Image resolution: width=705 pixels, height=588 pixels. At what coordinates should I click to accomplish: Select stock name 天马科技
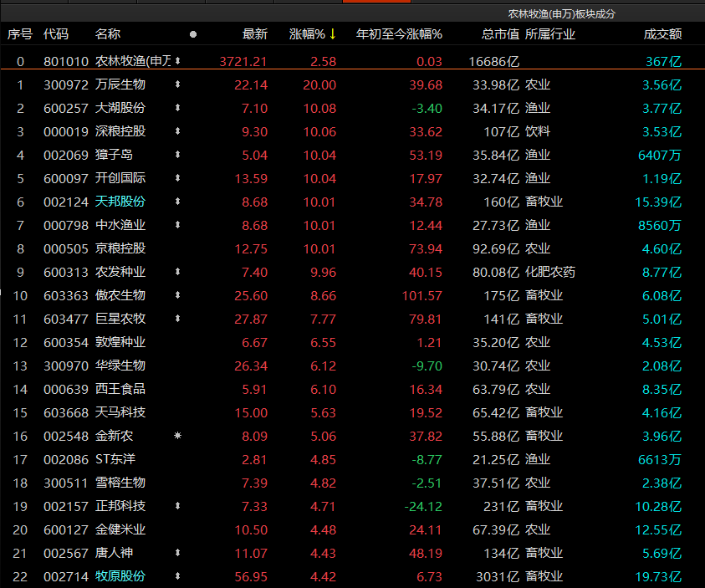(x=120, y=412)
